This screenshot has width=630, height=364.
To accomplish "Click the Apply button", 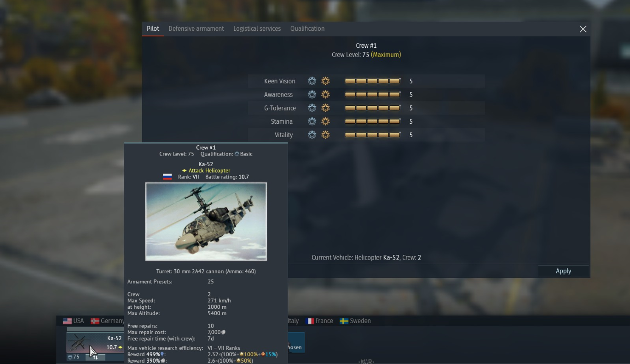I will coord(563,271).
